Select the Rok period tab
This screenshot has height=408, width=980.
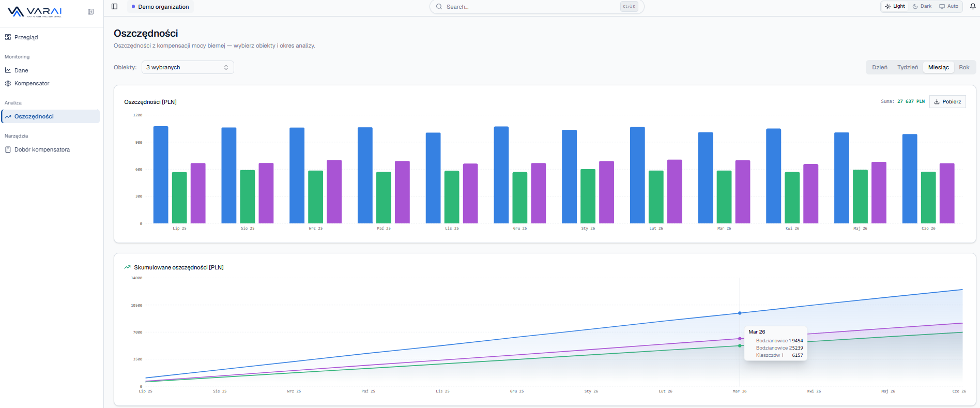click(964, 67)
